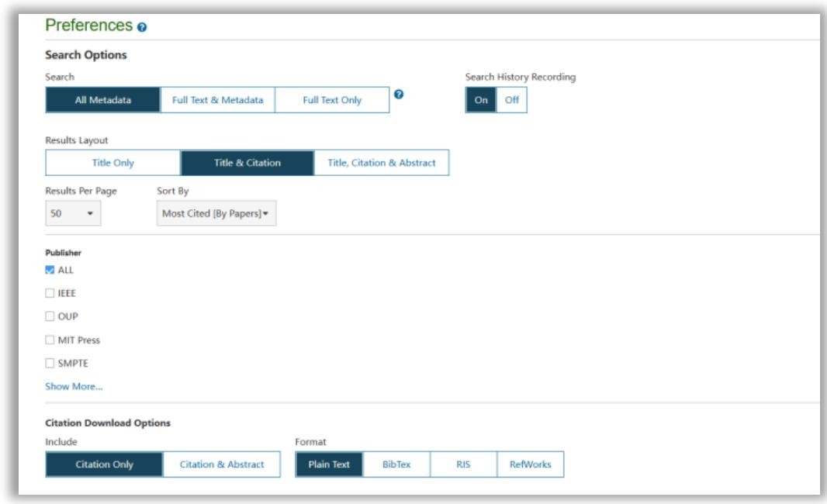Enable the MIT Press publisher checkbox

50,340
